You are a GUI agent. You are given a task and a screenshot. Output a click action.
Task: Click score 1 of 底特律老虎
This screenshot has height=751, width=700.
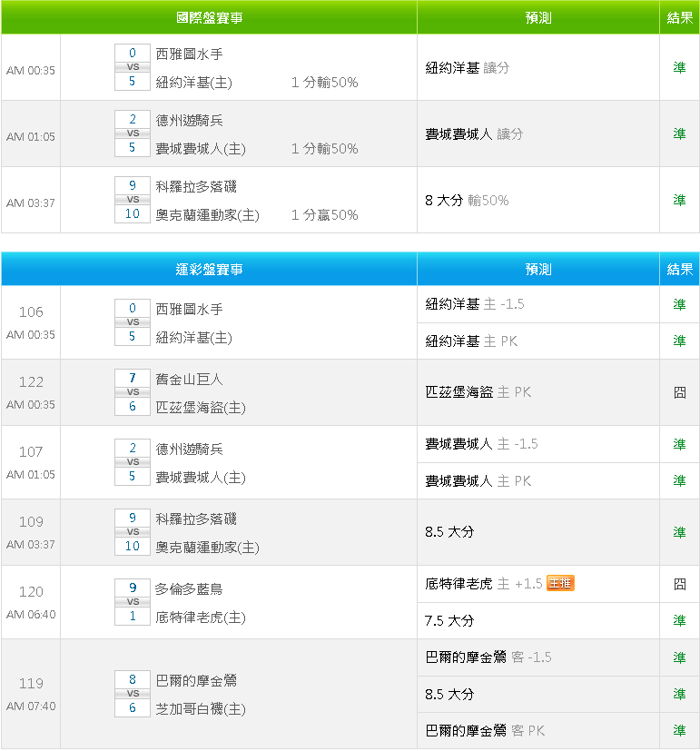133,616
